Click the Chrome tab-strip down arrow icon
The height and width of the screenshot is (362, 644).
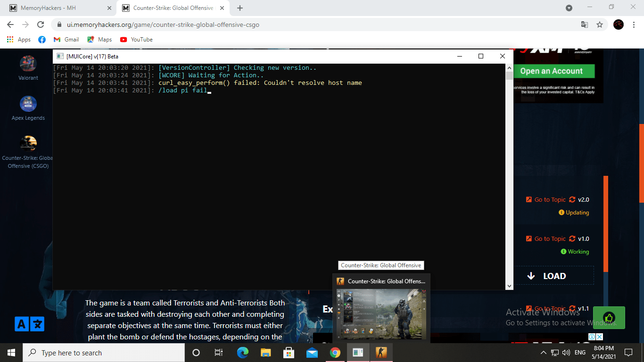coord(569,8)
